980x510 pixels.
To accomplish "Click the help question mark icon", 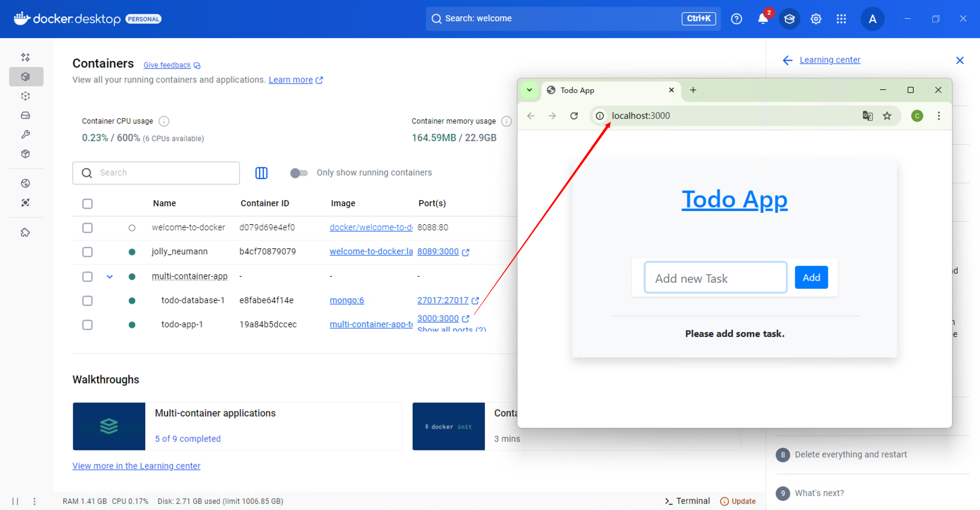I will (736, 19).
